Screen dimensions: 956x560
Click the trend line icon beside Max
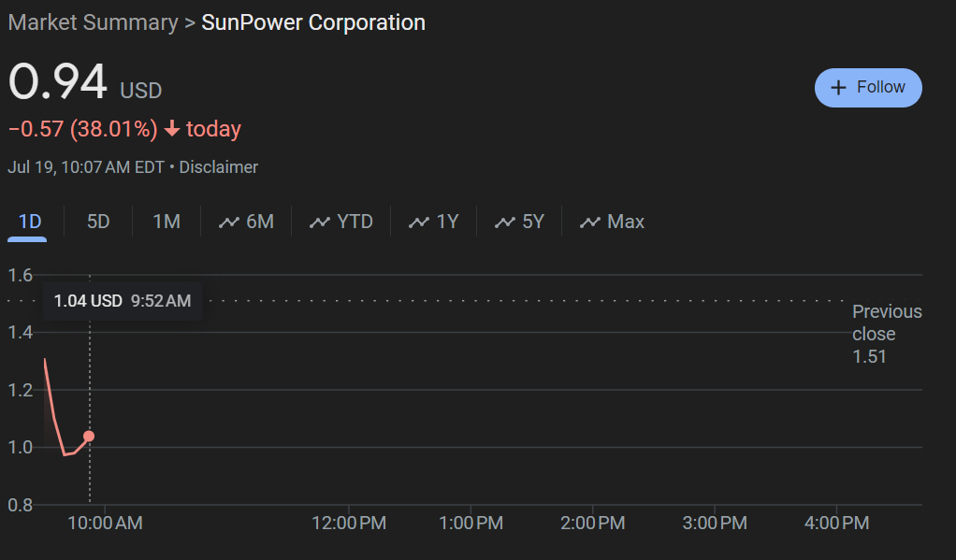coord(589,223)
